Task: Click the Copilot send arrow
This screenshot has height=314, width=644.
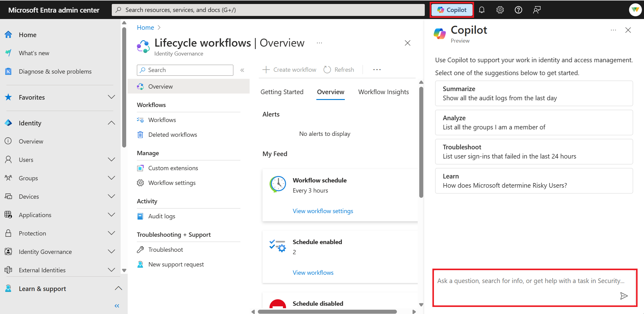Action: pyautogui.click(x=624, y=296)
